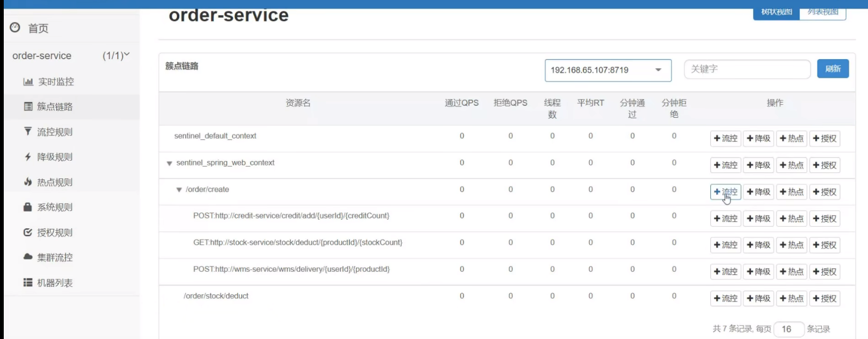Add 热点 rule for stock-service GET resource

[791, 245]
